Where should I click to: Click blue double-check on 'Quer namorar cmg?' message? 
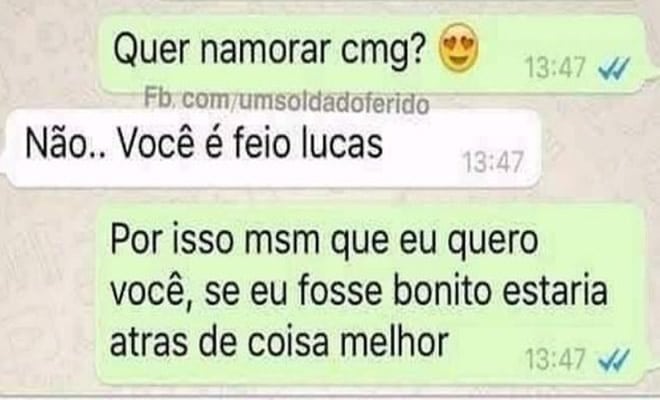[614, 68]
